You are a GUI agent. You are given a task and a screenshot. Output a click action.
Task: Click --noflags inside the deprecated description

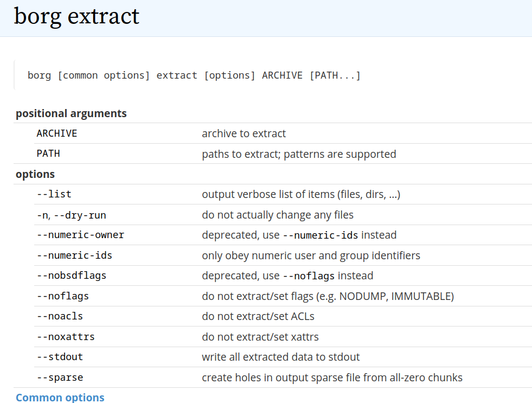tap(309, 276)
